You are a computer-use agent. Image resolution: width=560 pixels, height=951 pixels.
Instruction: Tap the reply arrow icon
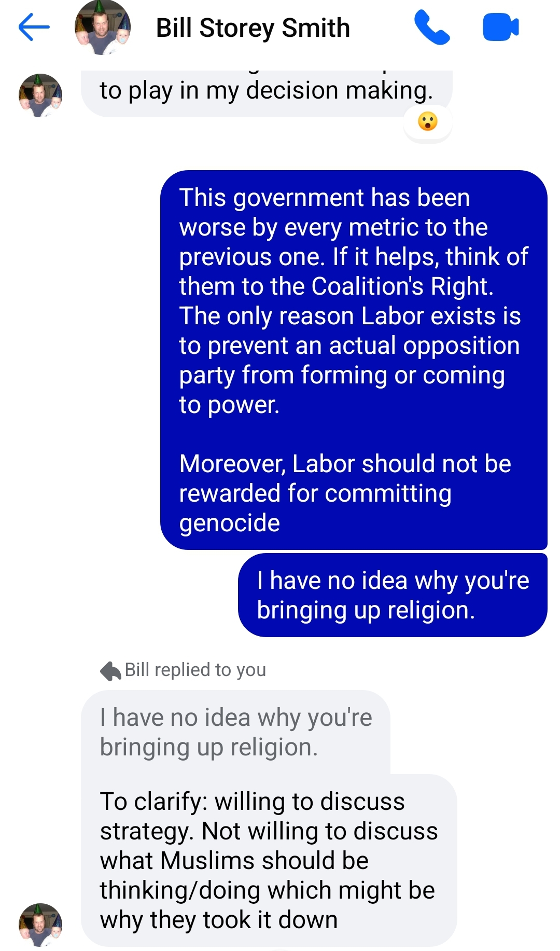pyautogui.click(x=110, y=671)
